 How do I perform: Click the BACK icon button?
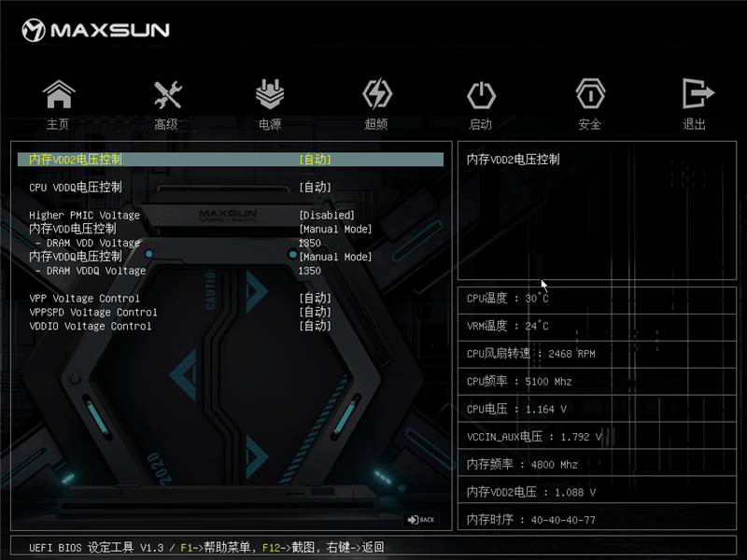(421, 520)
